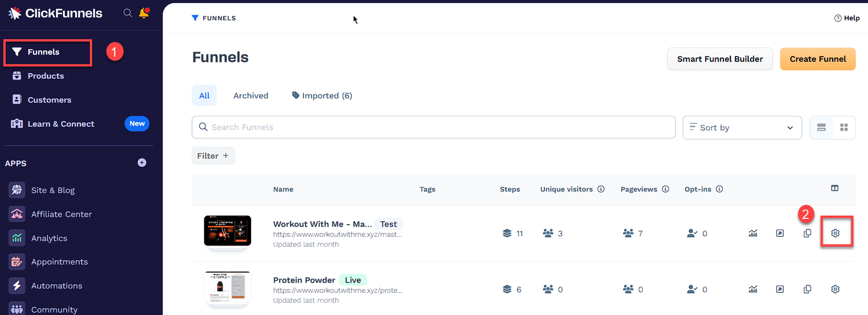Click open-in-new-window icon for Workout With Me funnel

pos(780,233)
